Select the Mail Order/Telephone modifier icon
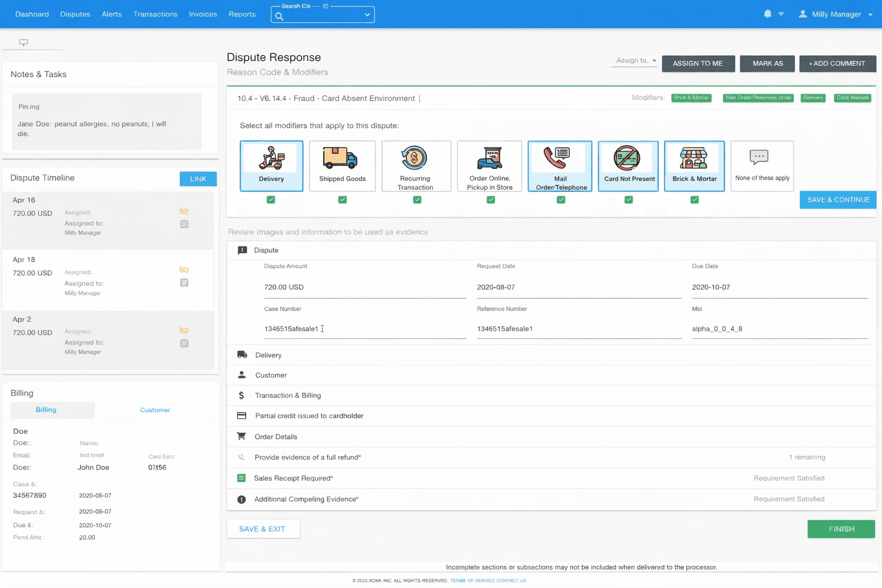882x588 pixels. coord(556,158)
